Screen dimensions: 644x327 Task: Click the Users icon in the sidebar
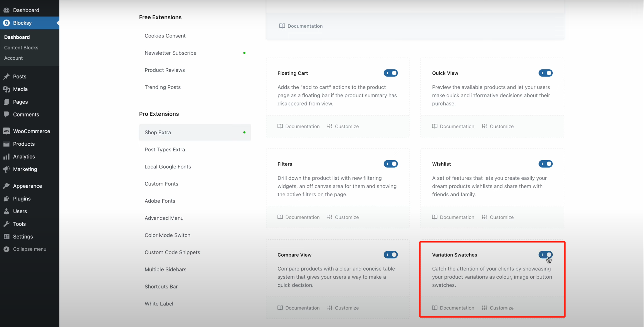tap(6, 211)
